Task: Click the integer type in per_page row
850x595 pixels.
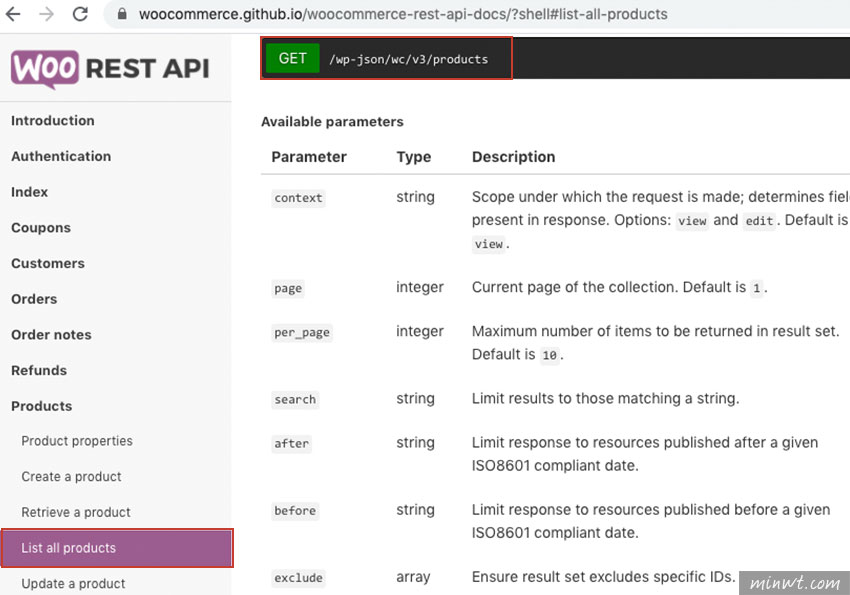Action: [420, 332]
